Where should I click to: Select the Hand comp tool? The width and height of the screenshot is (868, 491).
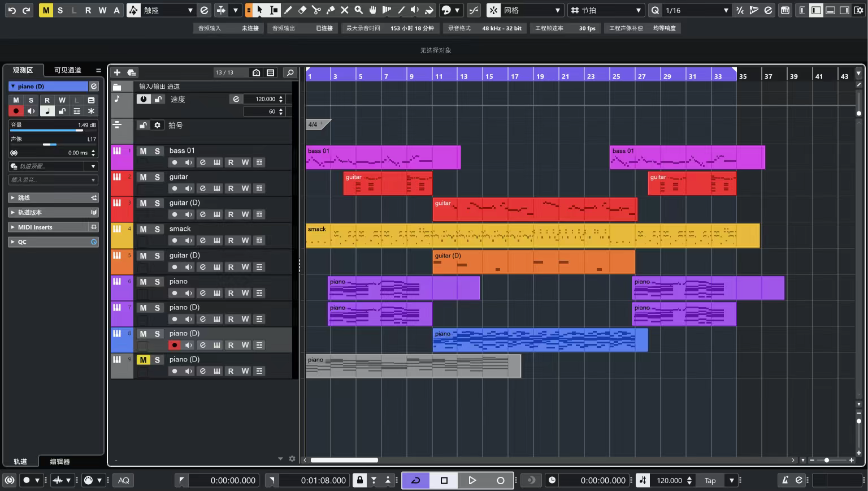(x=373, y=10)
